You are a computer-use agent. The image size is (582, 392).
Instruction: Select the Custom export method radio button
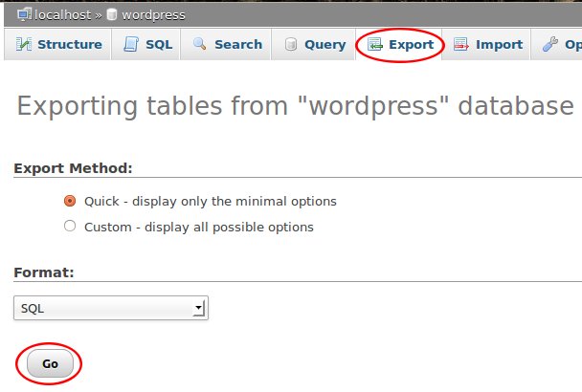70,226
